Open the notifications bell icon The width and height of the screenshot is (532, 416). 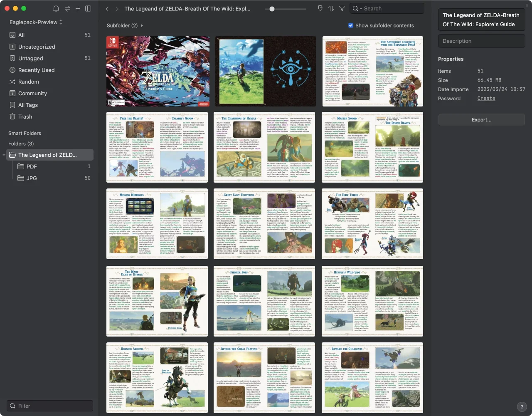click(56, 8)
